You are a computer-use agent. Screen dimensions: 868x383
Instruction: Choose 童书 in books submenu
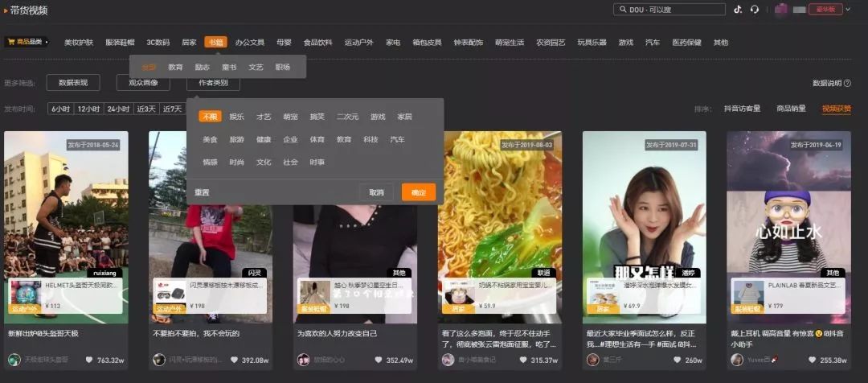(x=229, y=67)
